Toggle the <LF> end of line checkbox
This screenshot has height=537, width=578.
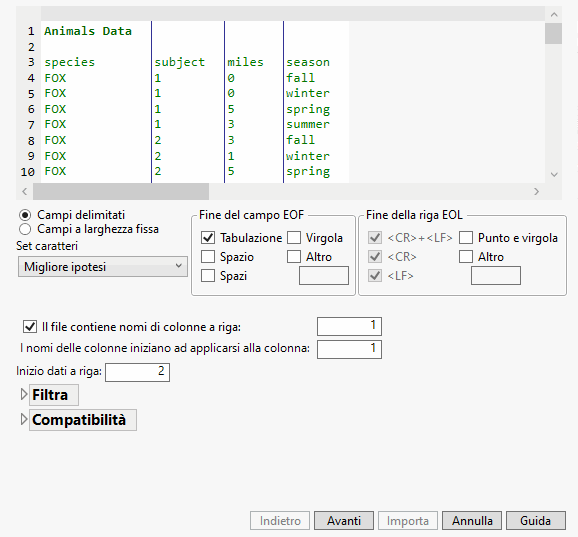point(375,275)
